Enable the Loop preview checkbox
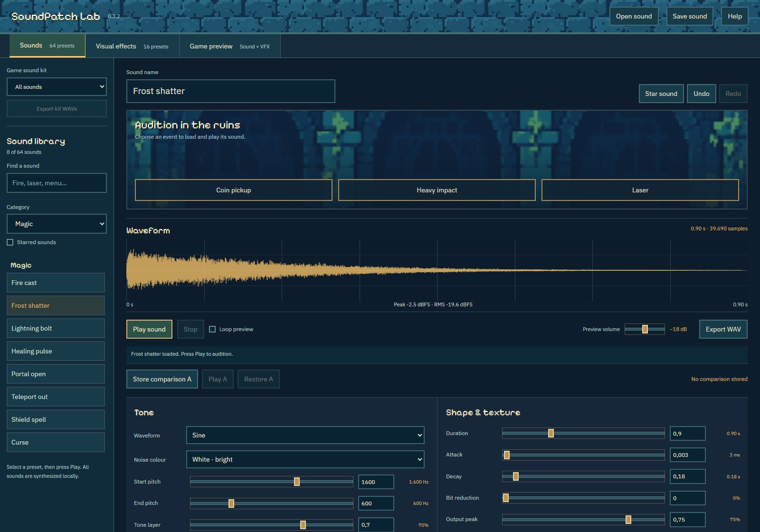760x532 pixels. [x=212, y=329]
